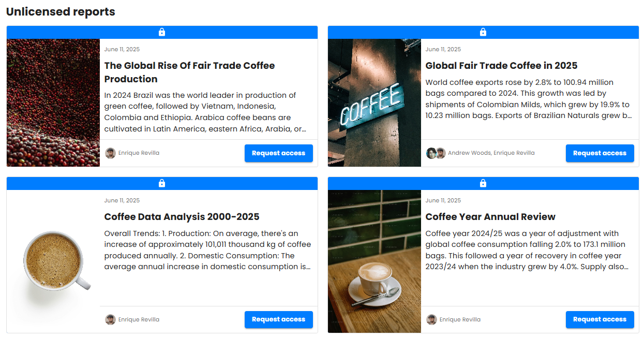Request access to Coffee Data Analysis 2000-2025
Screen dimensions: 644x338
[x=278, y=320]
